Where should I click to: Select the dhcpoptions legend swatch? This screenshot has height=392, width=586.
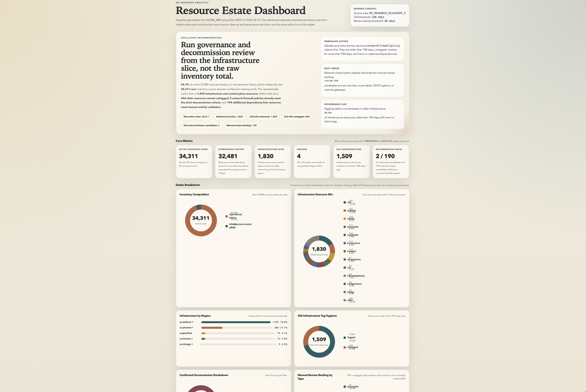pos(345,260)
